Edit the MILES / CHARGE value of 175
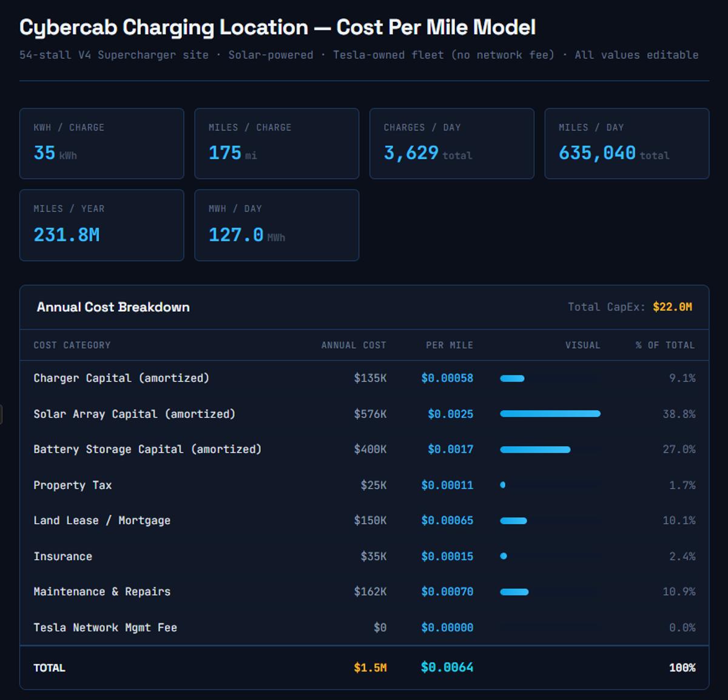This screenshot has height=700, width=728. point(226,153)
